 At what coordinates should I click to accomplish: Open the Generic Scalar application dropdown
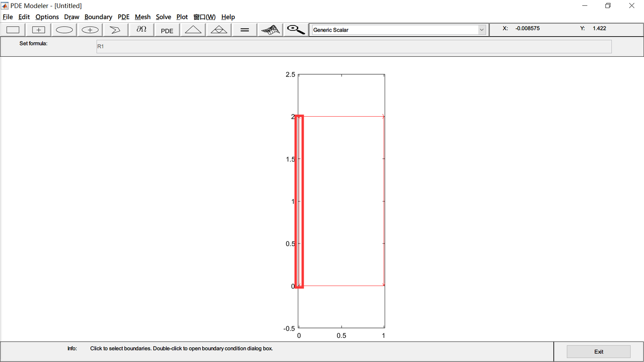tap(482, 29)
